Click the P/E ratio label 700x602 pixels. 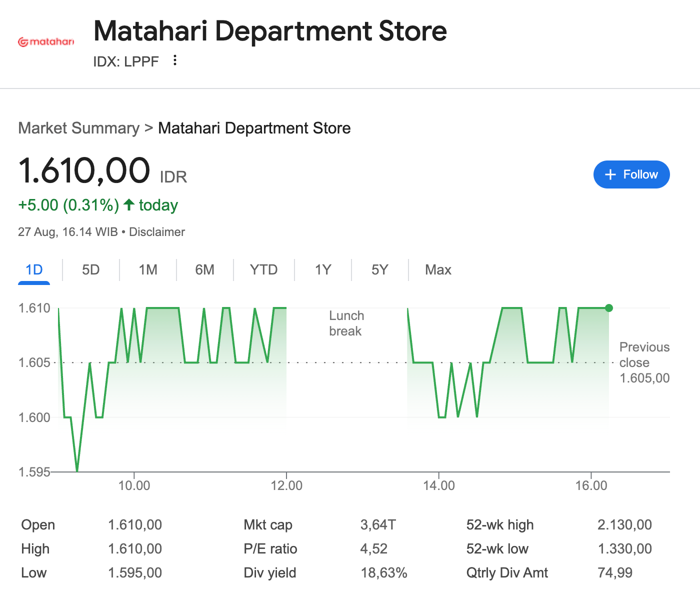tap(270, 549)
